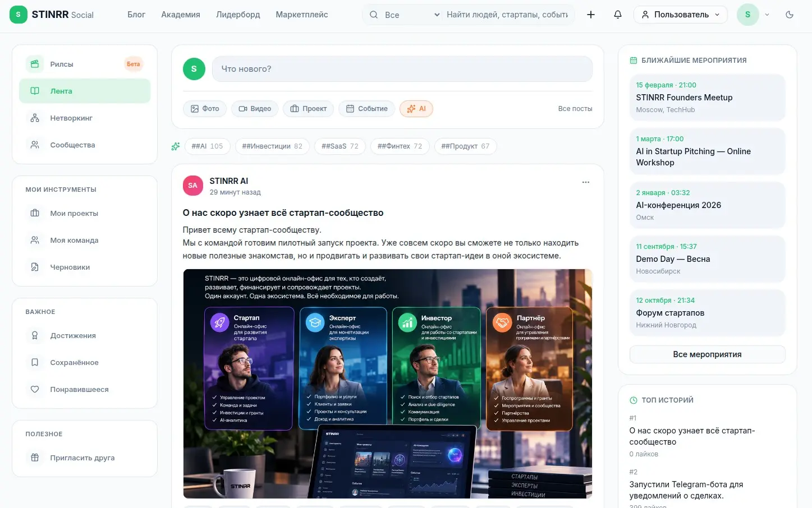Open the Рилсы section icon
This screenshot has height=508, width=812.
click(x=35, y=64)
